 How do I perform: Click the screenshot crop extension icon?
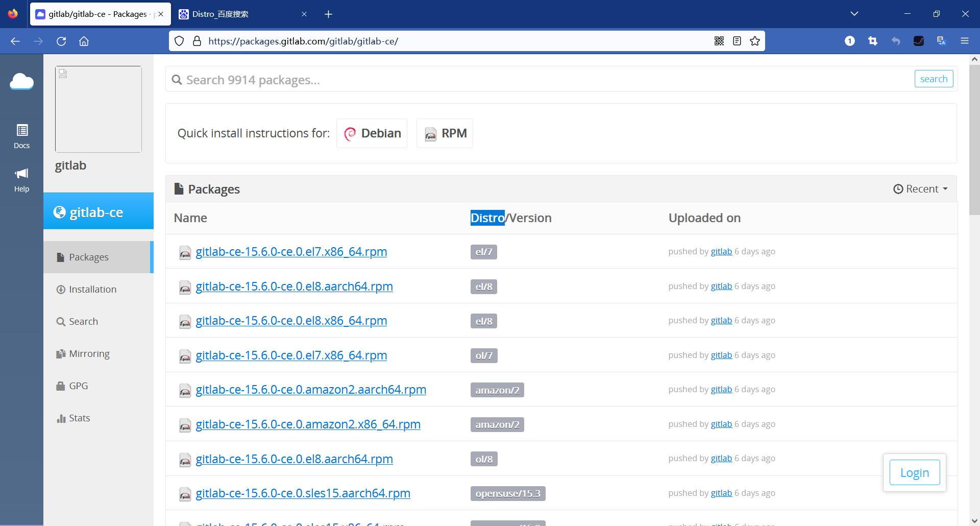(873, 41)
